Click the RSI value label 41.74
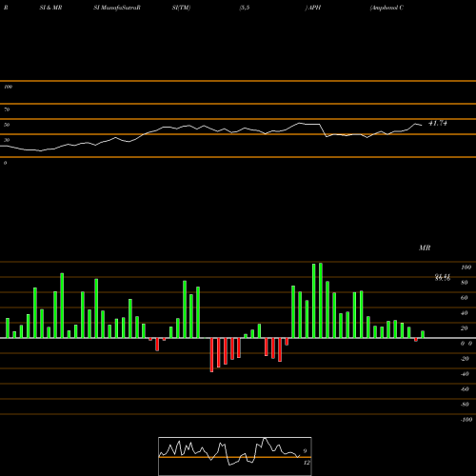Image resolution: width=476 pixels, height=476 pixels. pyautogui.click(x=438, y=123)
